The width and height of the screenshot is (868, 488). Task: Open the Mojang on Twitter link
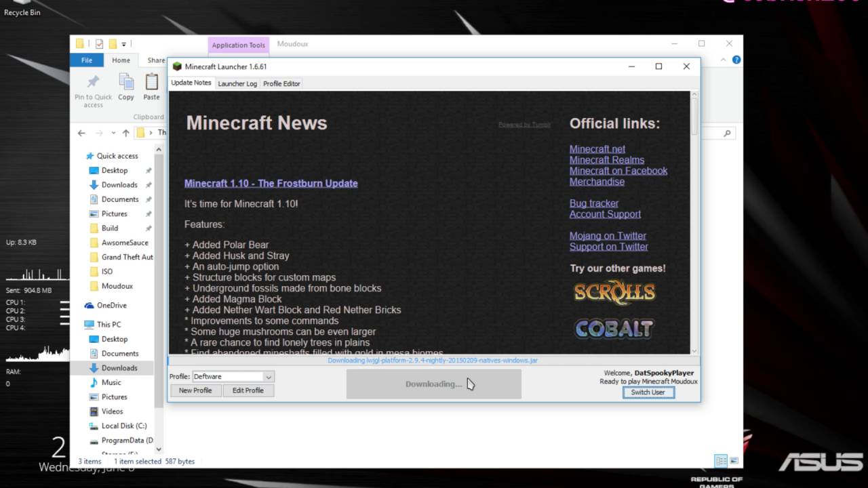(608, 236)
